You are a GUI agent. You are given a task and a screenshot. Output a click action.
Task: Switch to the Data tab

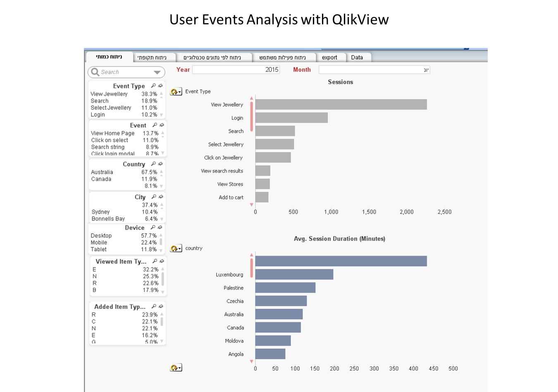pos(357,57)
